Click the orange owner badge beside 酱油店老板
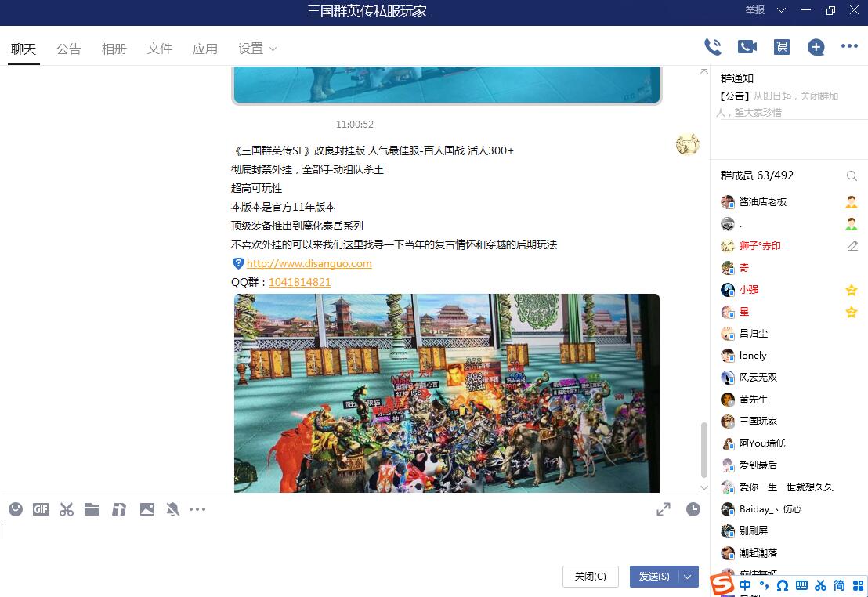868x597 pixels. point(852,202)
